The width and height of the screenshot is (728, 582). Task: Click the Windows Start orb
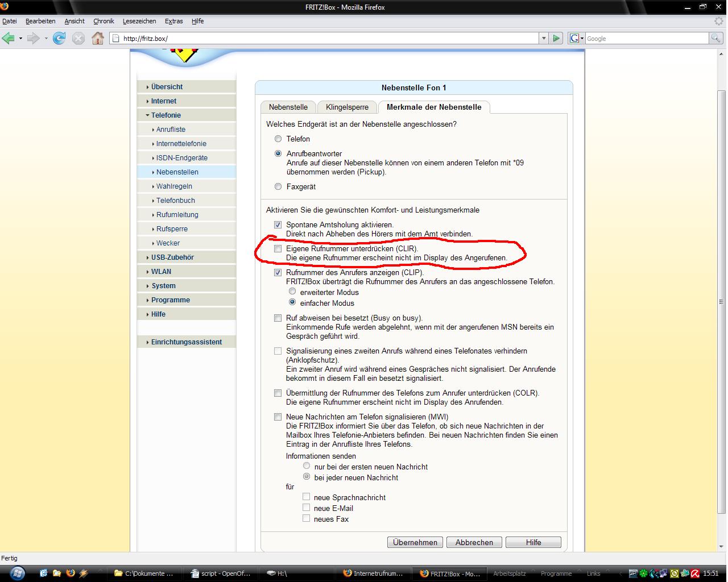pyautogui.click(x=17, y=573)
